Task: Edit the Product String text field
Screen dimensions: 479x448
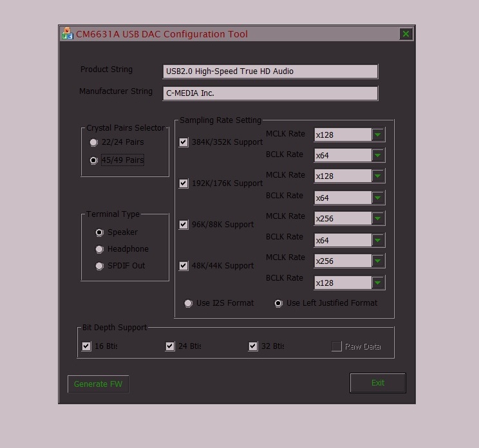Action: click(x=270, y=71)
